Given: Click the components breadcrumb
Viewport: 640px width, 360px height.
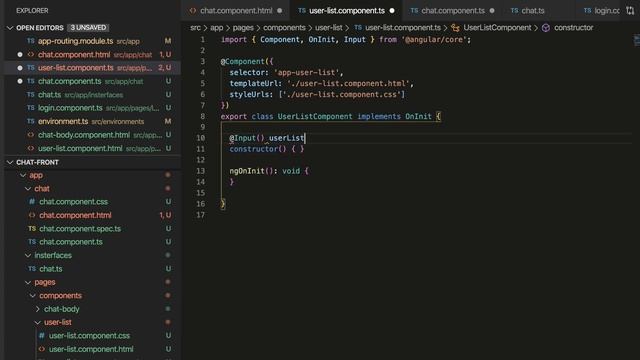Looking at the screenshot, I should [284, 28].
